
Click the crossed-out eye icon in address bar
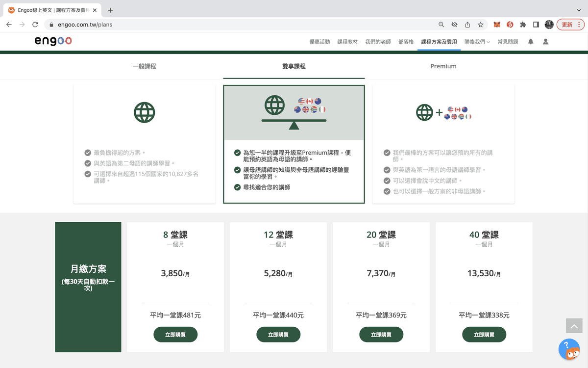tap(454, 25)
